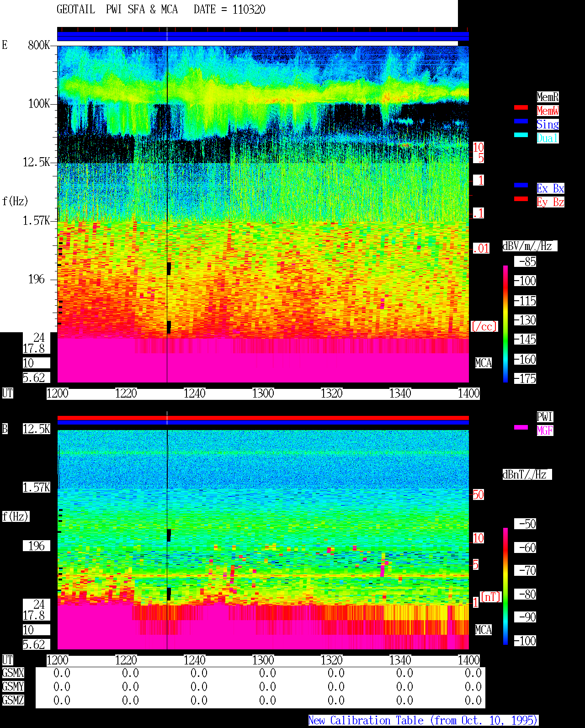Click the -80 value on the magnetic color scale
The width and height of the screenshot is (585, 728).
526,594
